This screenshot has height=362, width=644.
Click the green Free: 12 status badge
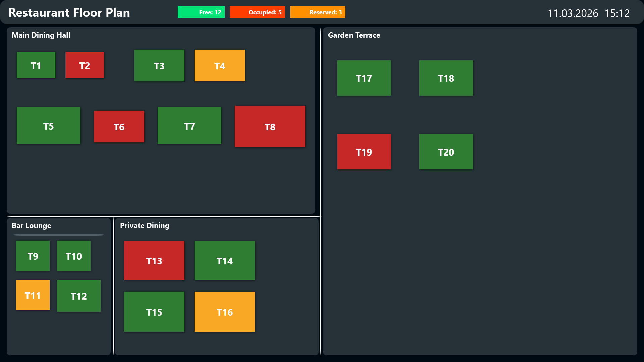201,12
